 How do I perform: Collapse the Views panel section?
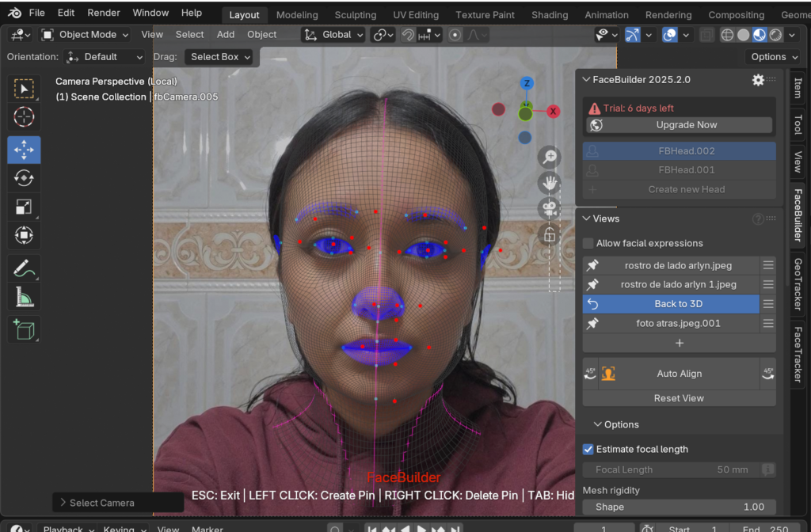[x=587, y=218]
